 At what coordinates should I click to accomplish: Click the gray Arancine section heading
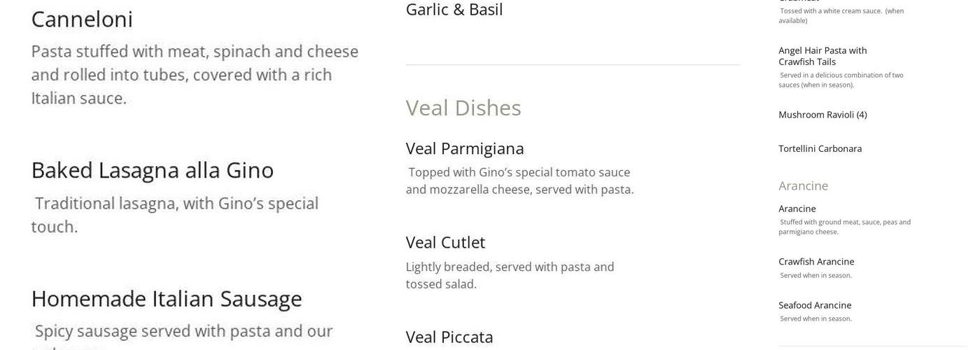tap(803, 185)
